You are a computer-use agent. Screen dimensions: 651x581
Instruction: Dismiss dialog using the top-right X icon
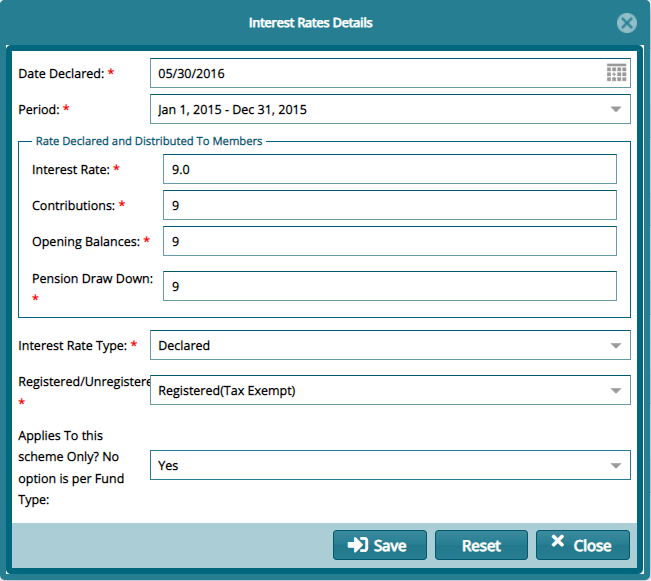pos(627,23)
